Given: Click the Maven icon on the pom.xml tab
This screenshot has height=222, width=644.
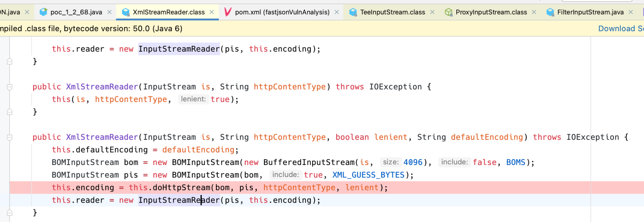Looking at the screenshot, I should point(228,12).
